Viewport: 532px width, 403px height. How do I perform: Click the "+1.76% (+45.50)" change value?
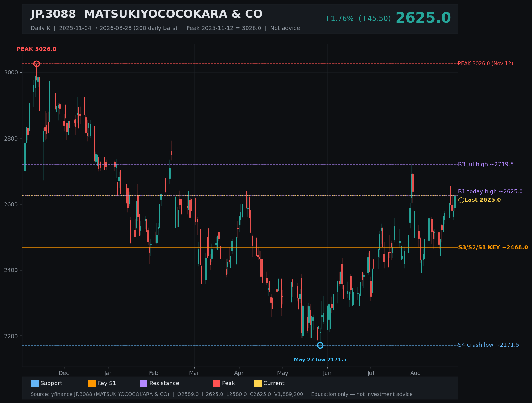click(x=358, y=19)
